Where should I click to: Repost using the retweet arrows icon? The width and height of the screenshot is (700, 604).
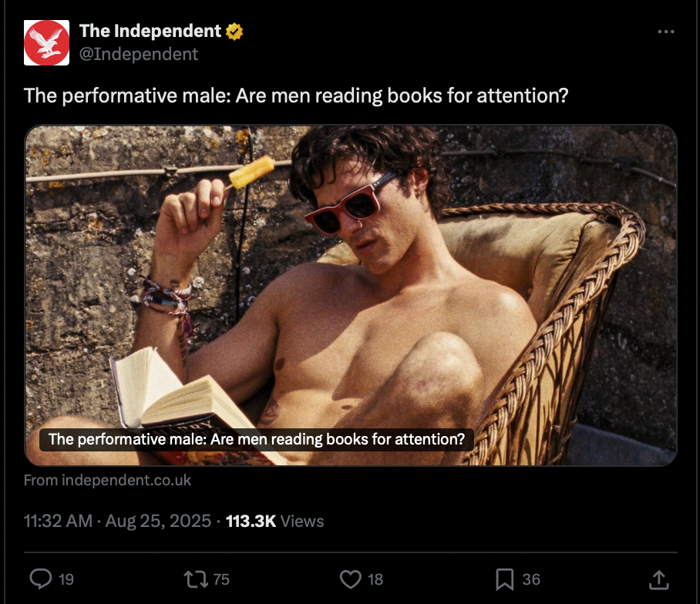196,579
